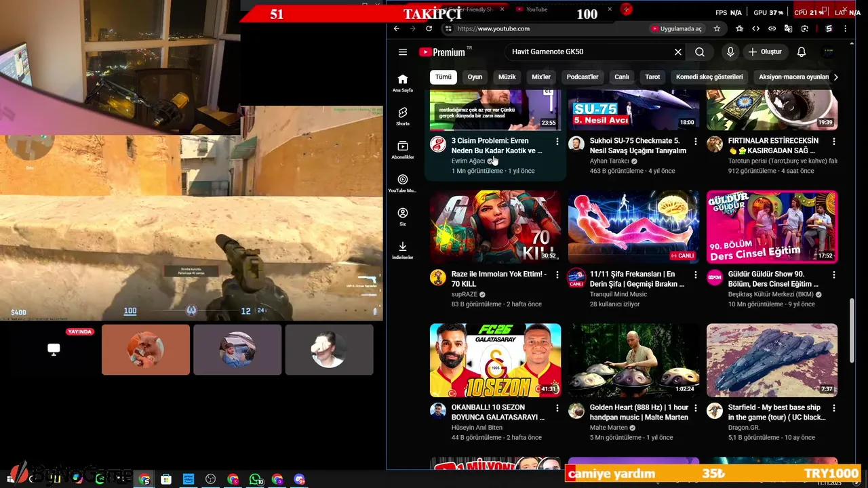868x488 pixels.
Task: Select the Tümü filter chip
Action: coord(443,77)
